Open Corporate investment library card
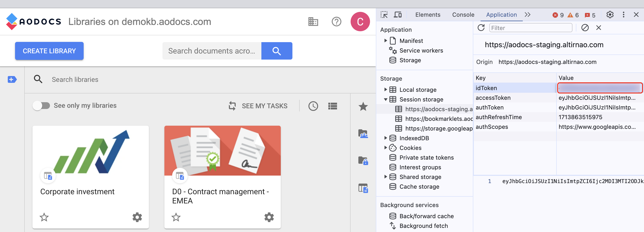The width and height of the screenshot is (644, 232). point(90,177)
